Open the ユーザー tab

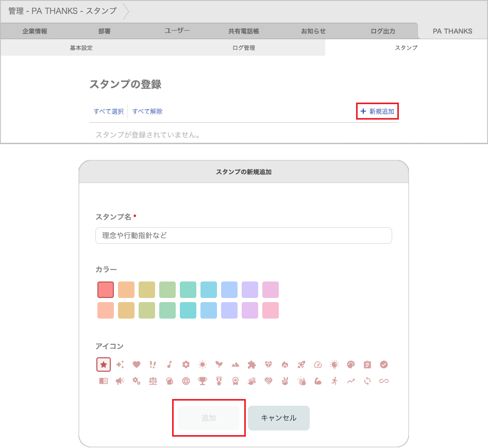point(177,30)
